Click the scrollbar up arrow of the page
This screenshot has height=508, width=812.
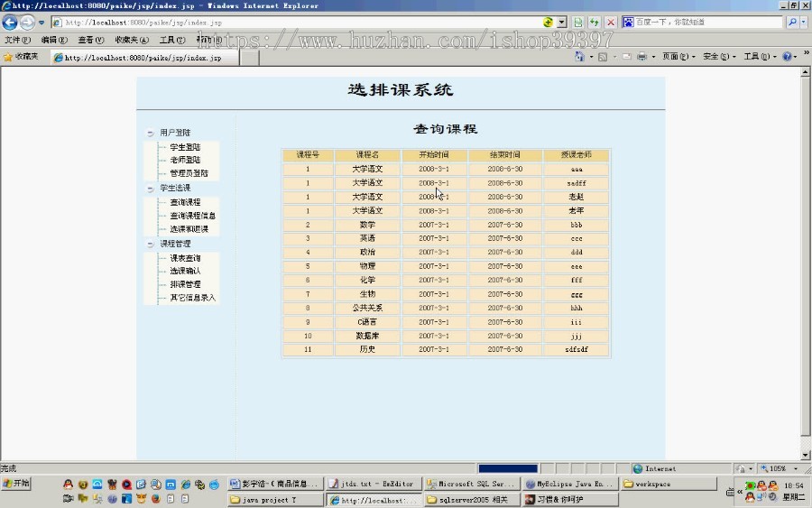click(x=806, y=72)
